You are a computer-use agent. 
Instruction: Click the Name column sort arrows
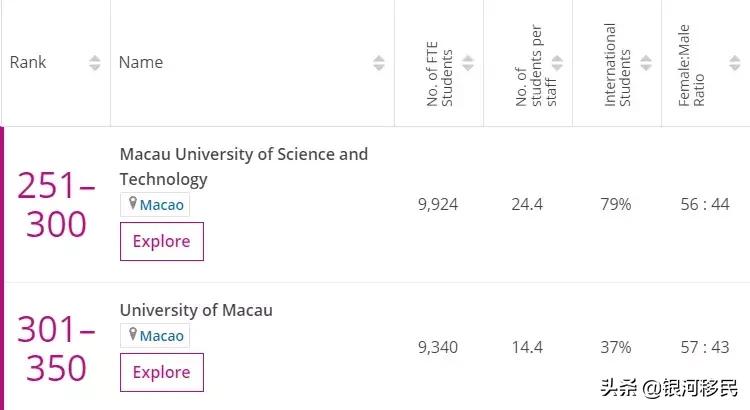click(379, 63)
